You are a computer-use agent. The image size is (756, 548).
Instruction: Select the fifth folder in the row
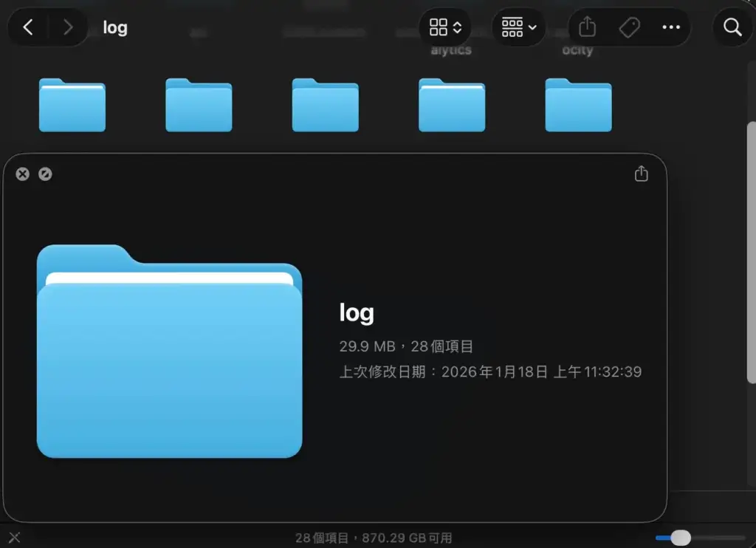[578, 106]
